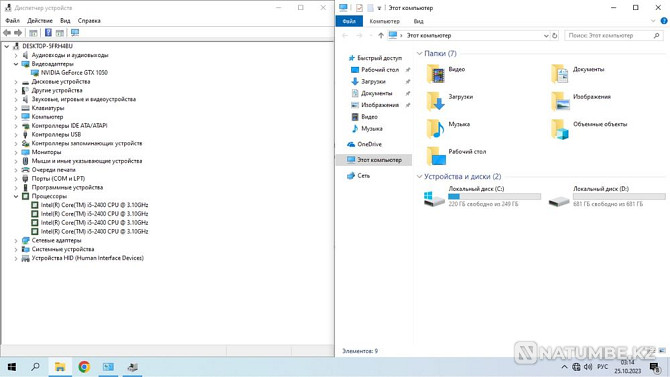Expand Сетевые адаптеры node

click(x=16, y=241)
